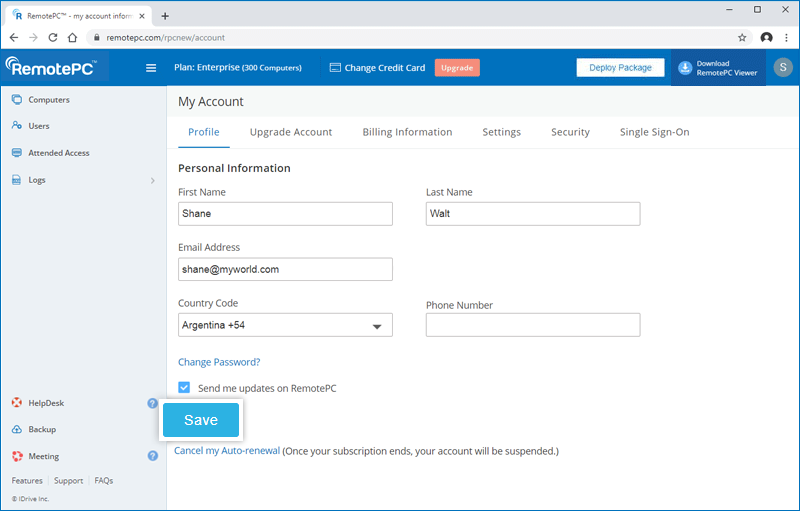Open Logs in the sidebar
The width and height of the screenshot is (800, 511).
pos(29,180)
